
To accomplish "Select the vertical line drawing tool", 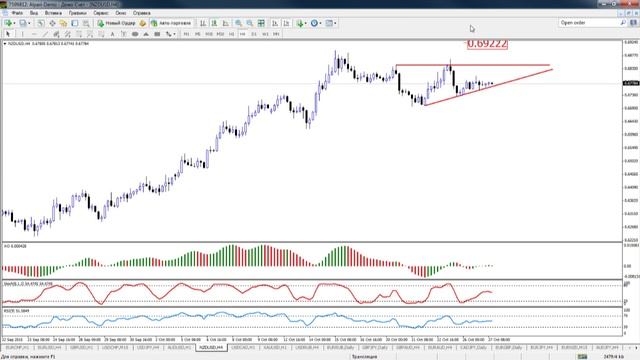I will point(22,34).
